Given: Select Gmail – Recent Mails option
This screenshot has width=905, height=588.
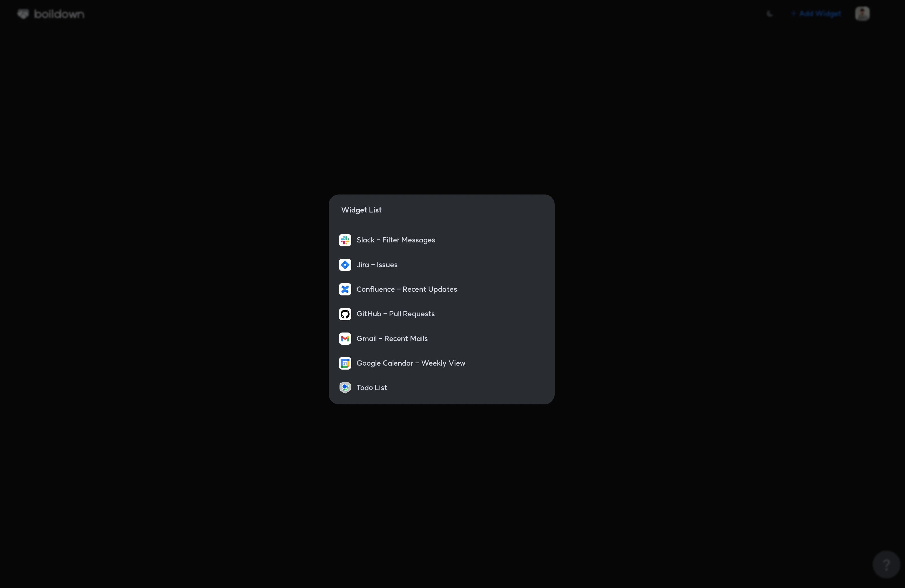Looking at the screenshot, I should pos(392,339).
